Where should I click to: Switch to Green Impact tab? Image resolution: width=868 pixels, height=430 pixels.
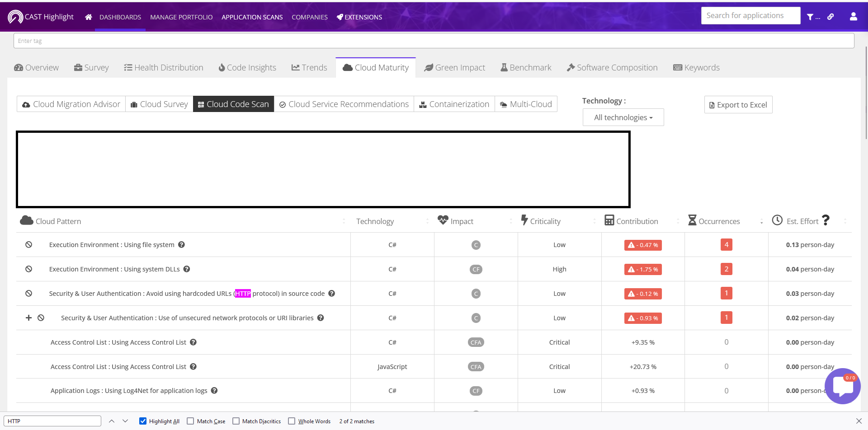coord(455,68)
